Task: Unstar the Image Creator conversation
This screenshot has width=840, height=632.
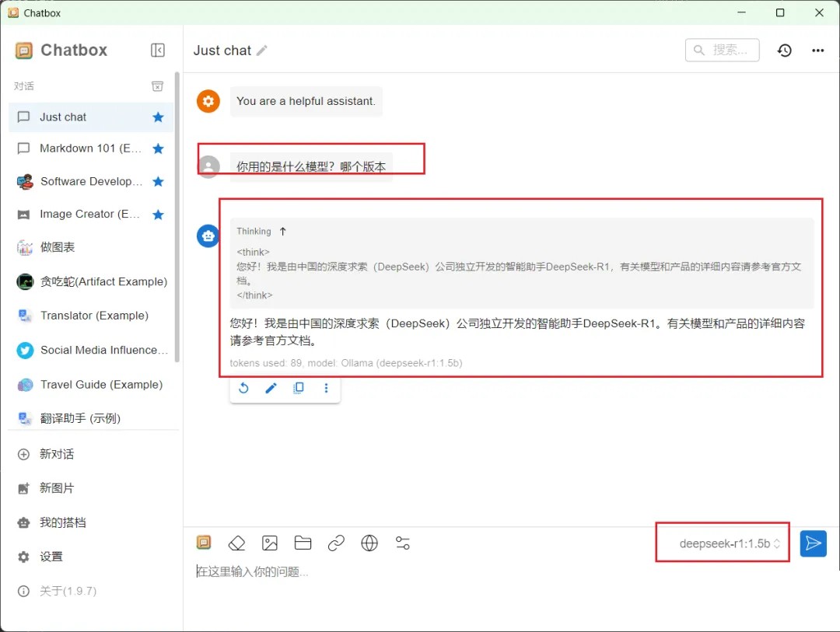Action: (x=158, y=215)
